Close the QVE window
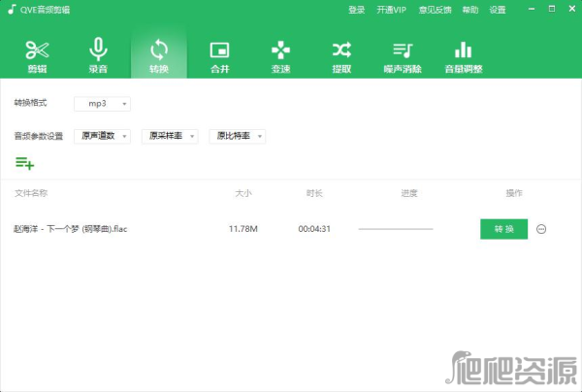 (572, 9)
